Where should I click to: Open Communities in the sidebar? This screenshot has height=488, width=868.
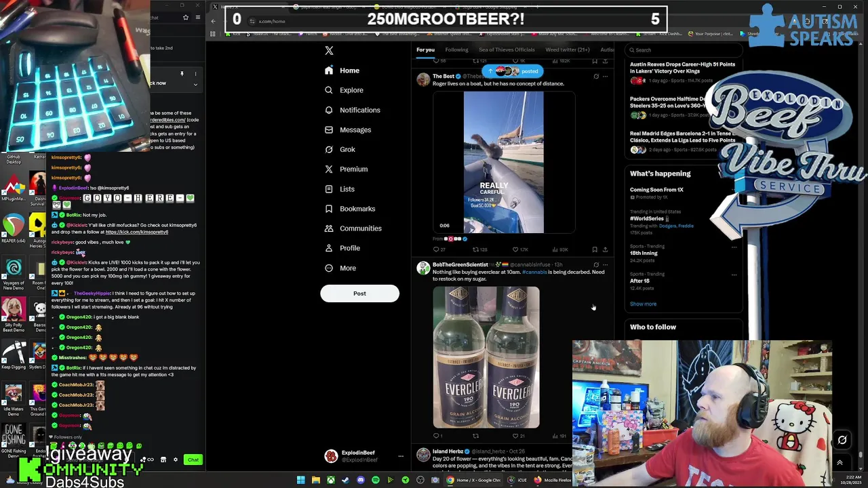pyautogui.click(x=353, y=228)
